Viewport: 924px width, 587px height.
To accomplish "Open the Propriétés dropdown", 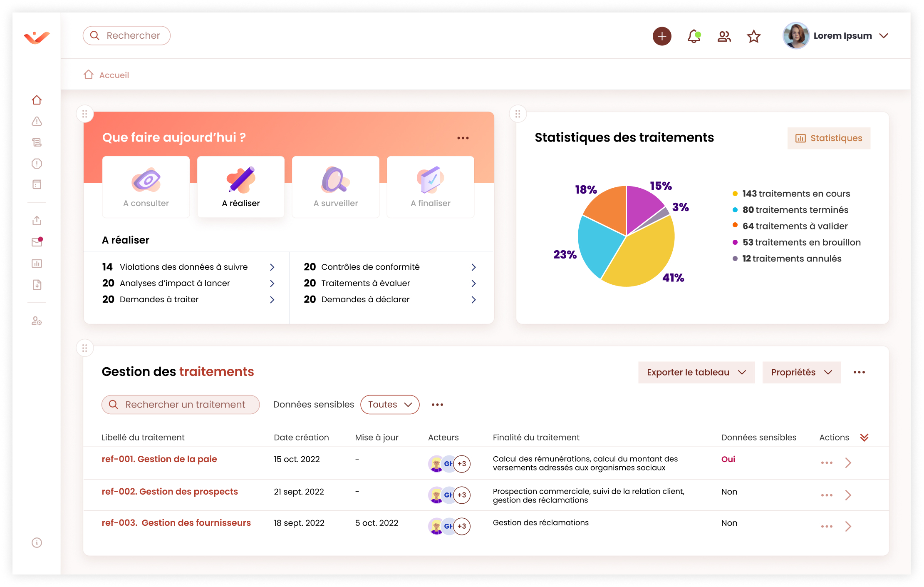I will [801, 372].
